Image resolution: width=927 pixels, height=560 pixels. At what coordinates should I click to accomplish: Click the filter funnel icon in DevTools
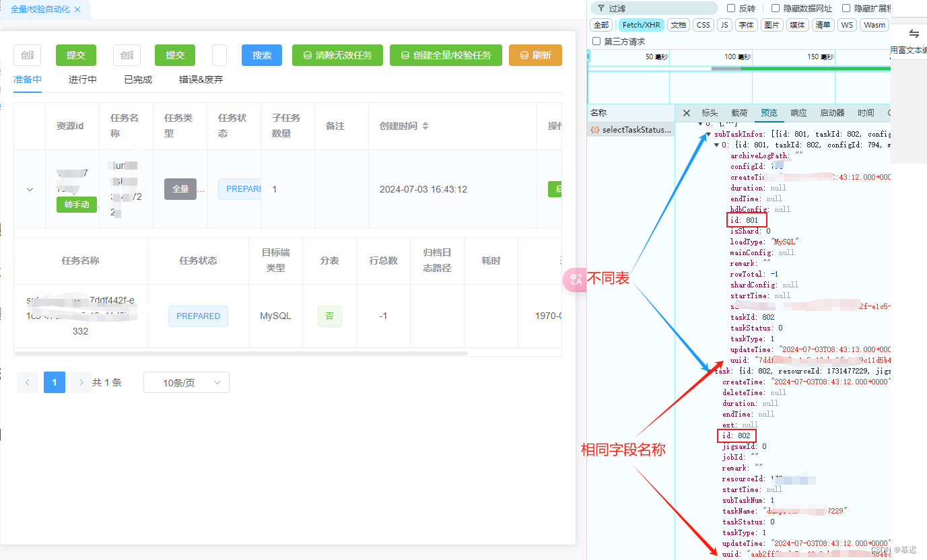pos(600,9)
